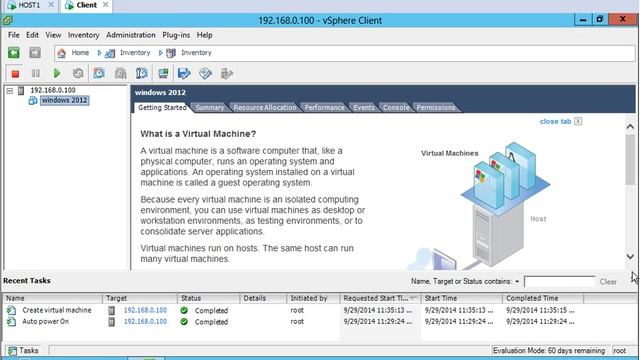The height and width of the screenshot is (360, 640).
Task: Switch to the HOST1 session tab
Action: point(29,5)
